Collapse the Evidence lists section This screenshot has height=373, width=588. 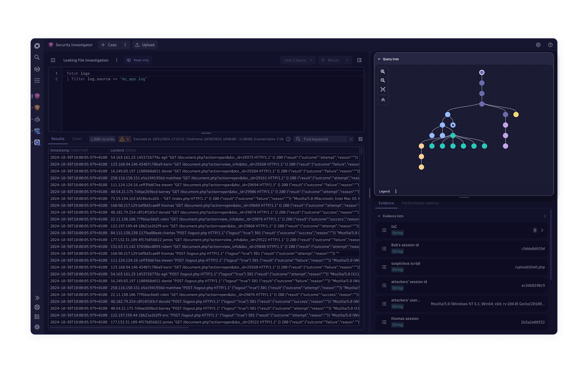(379, 216)
